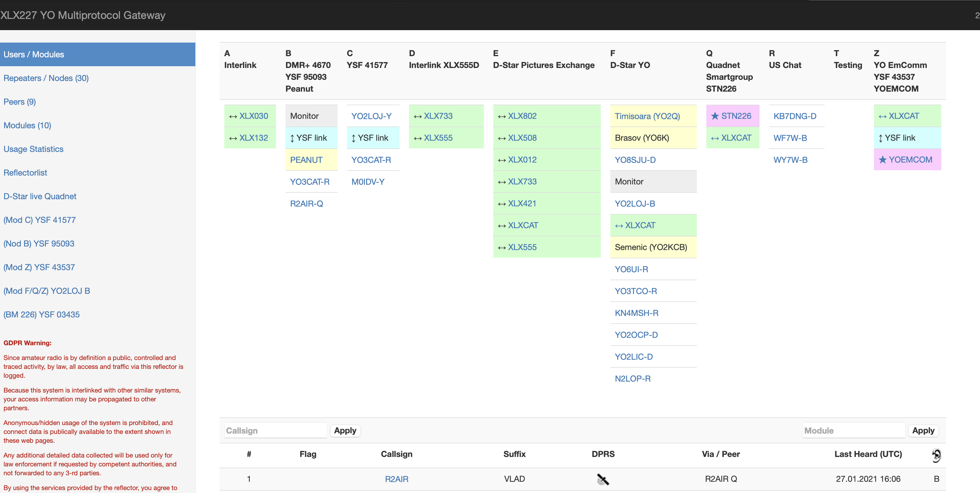Screen dimensions: 980x493
Task: Click the DPRS satellite icon for R2AIR
Action: 603,479
